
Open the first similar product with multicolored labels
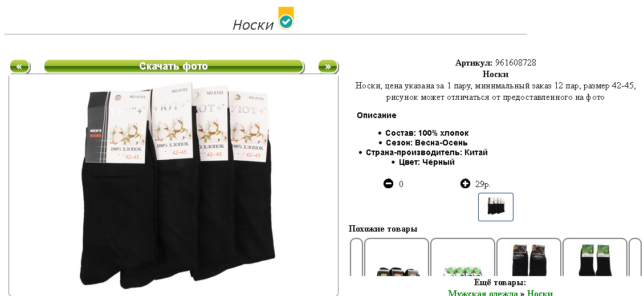[x=397, y=257]
